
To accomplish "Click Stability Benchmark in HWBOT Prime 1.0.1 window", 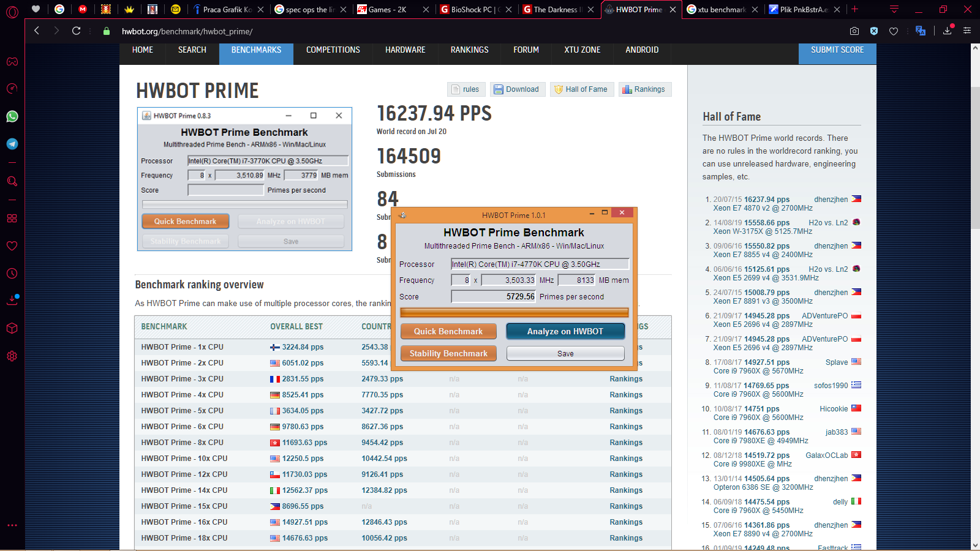I will pyautogui.click(x=448, y=353).
